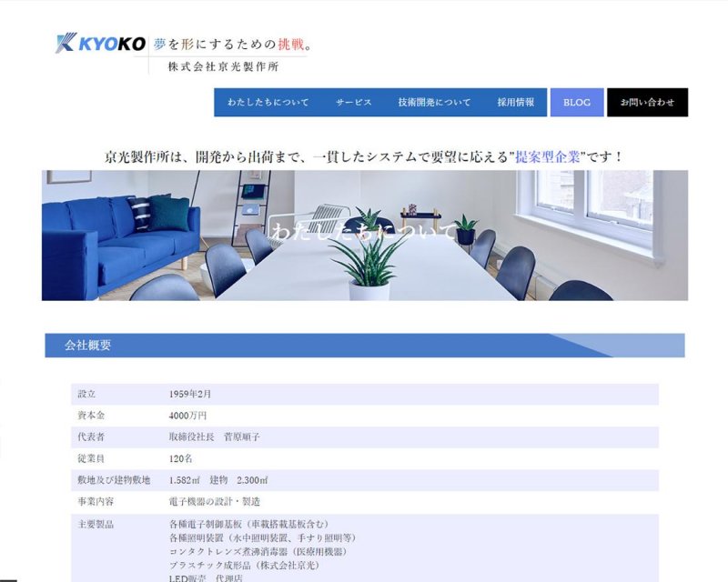Viewport: 728px width, 582px height.
Task: Go to 技術開発について in the navigation
Action: click(x=434, y=103)
